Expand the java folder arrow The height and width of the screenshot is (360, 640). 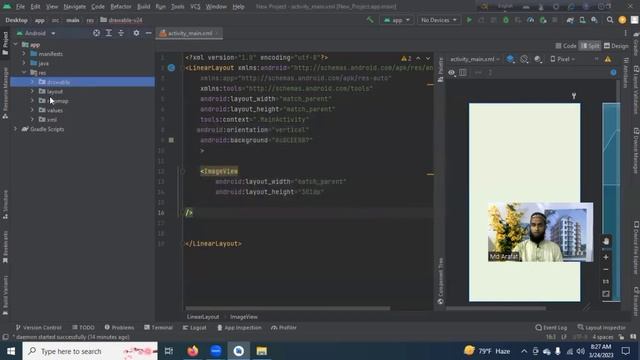click(x=24, y=63)
